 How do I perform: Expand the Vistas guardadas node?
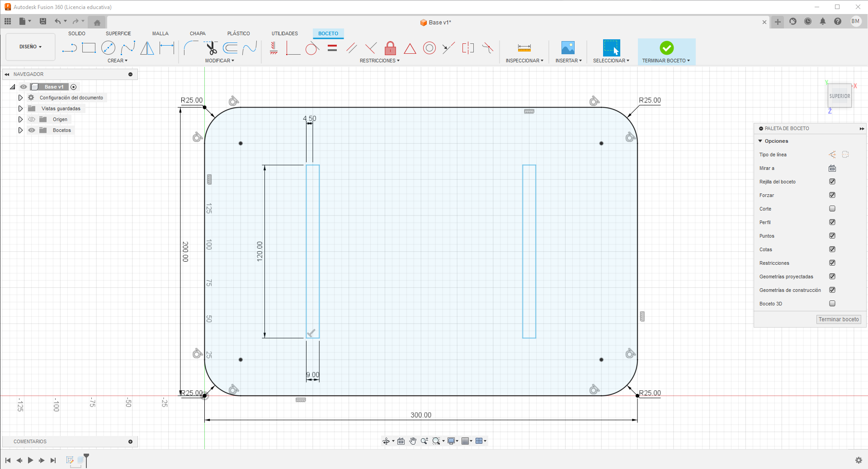pos(20,108)
